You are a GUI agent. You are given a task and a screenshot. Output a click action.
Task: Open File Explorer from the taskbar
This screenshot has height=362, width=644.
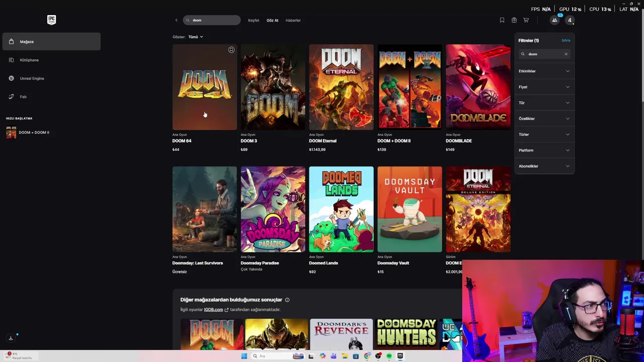click(x=345, y=356)
